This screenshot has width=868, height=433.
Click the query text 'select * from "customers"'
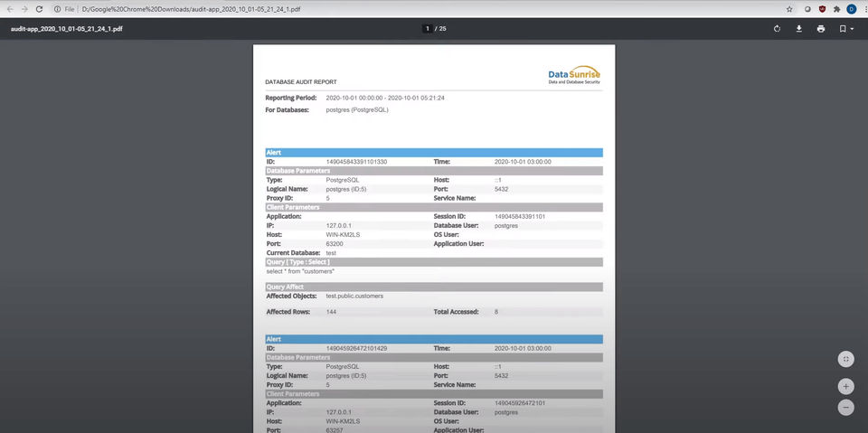[x=300, y=271]
